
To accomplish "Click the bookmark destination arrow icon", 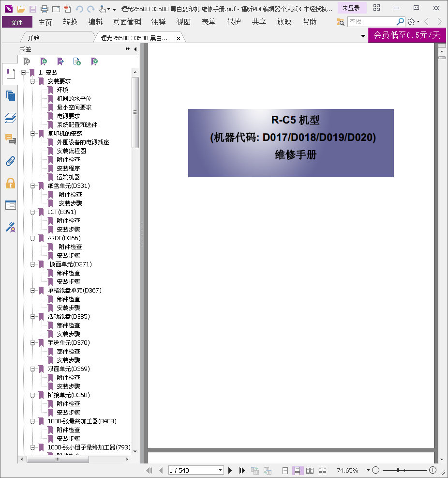I will pos(60,62).
